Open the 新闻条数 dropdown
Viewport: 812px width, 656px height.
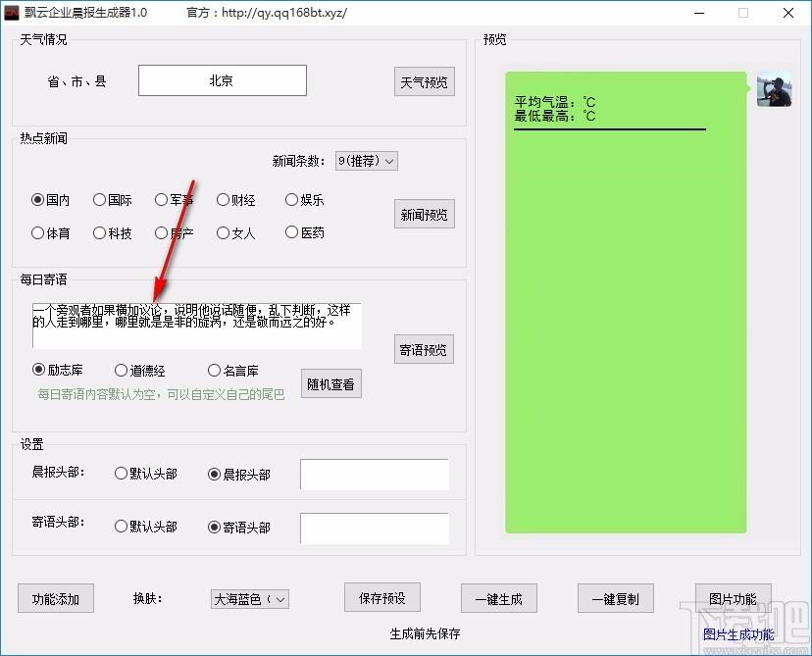click(x=367, y=161)
